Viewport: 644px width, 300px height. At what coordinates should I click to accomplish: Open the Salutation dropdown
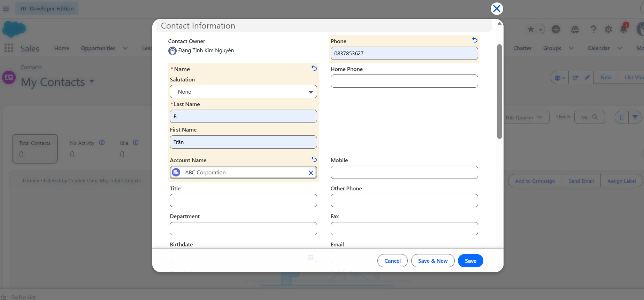coord(243,92)
